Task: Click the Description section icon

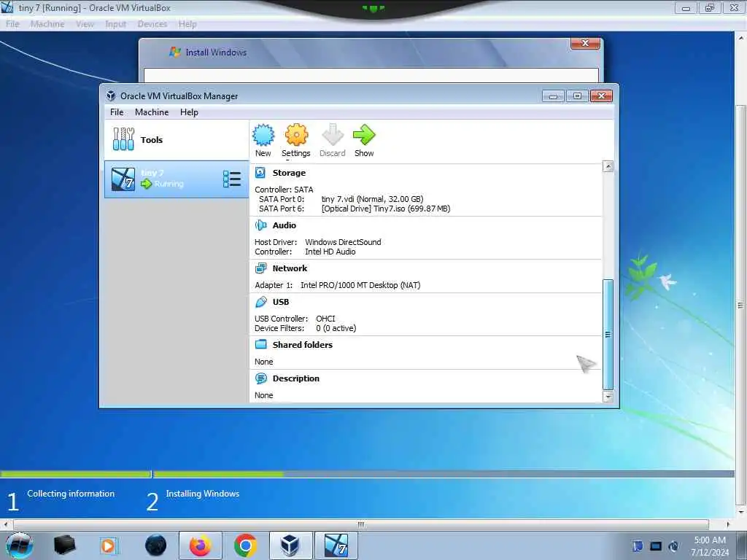Action: click(260, 378)
